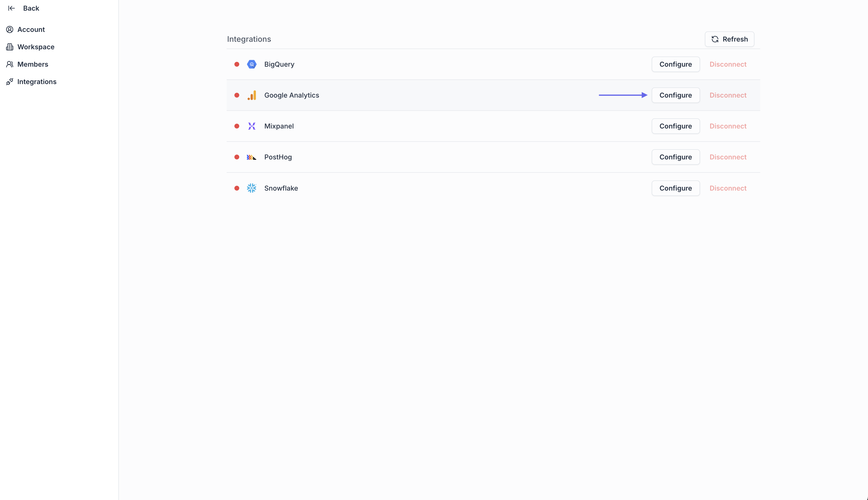868x500 pixels.
Task: Click the Snowflake snowflake icon
Action: point(252,188)
